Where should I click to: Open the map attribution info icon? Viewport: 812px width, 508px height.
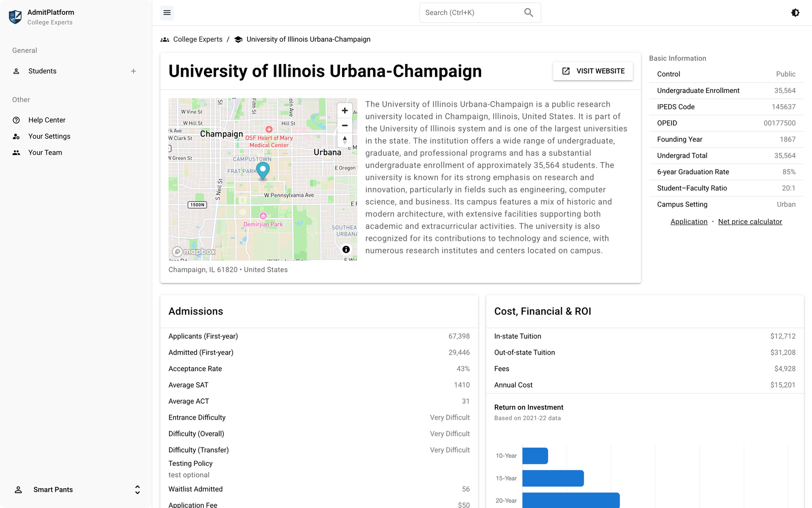346,249
